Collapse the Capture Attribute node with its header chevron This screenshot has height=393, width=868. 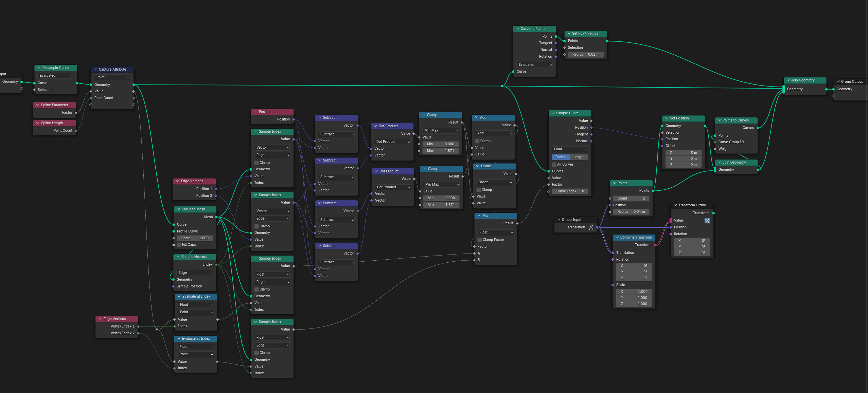point(95,70)
